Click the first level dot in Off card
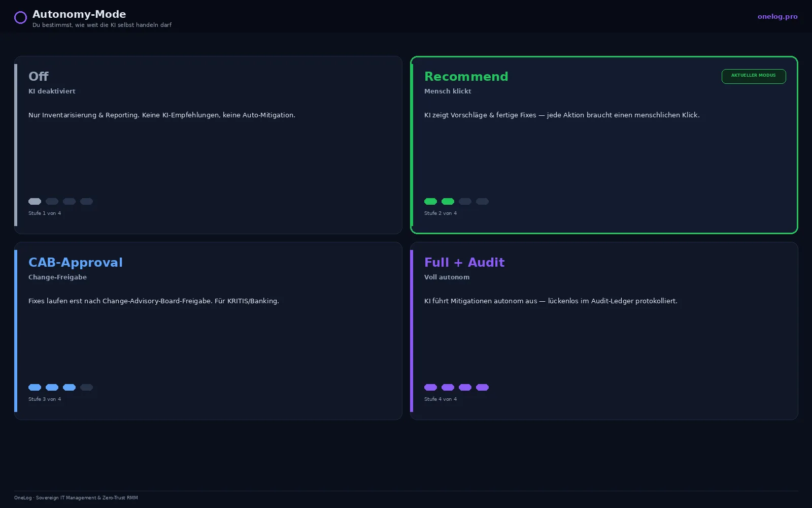This screenshot has height=508, width=812. tap(35, 202)
